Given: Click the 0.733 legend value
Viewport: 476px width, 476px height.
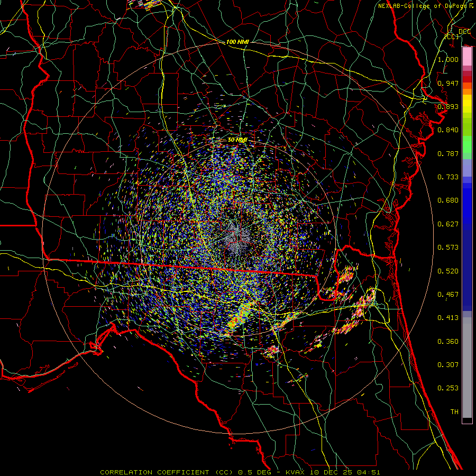Looking at the screenshot, I should [x=448, y=177].
